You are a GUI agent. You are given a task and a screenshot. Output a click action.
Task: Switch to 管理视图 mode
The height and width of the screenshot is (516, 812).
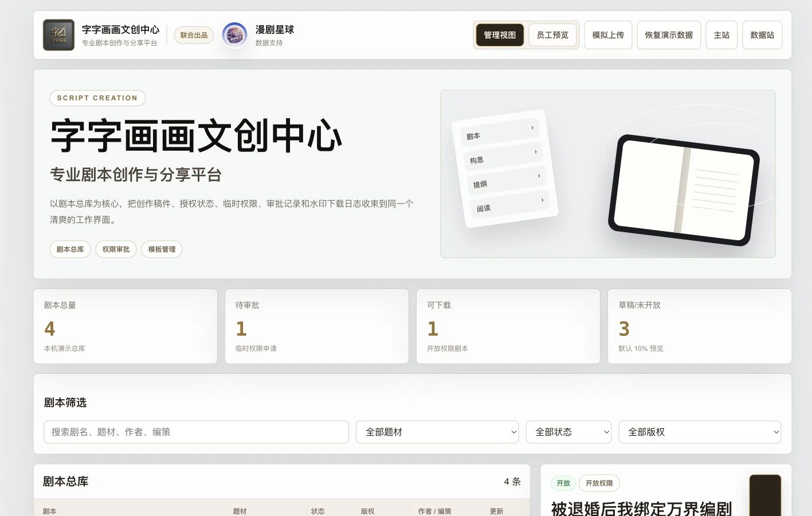[x=500, y=35]
